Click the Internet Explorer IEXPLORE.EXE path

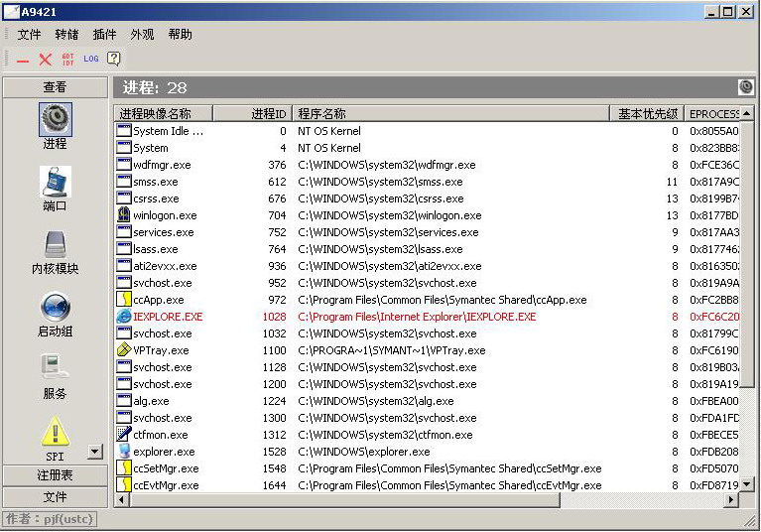[x=417, y=317]
